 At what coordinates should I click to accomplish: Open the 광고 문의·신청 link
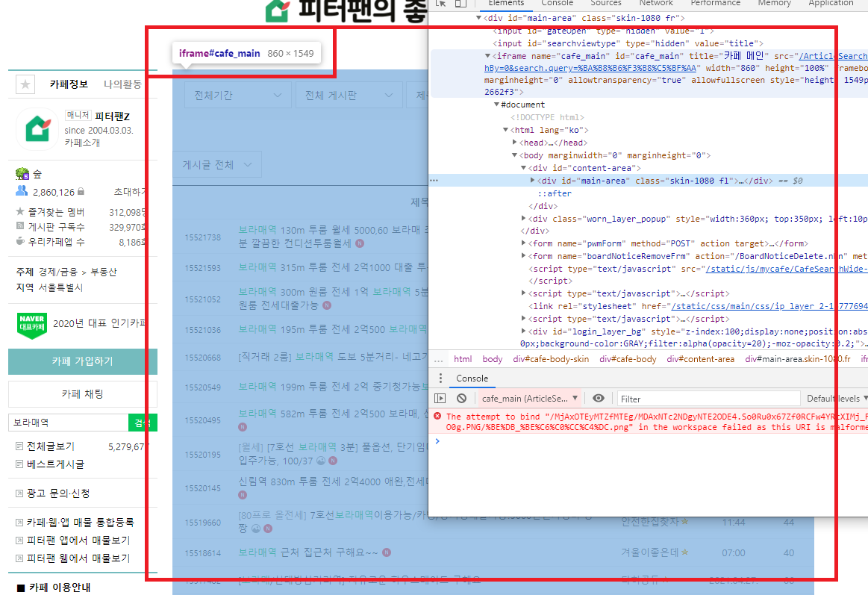coord(58,493)
